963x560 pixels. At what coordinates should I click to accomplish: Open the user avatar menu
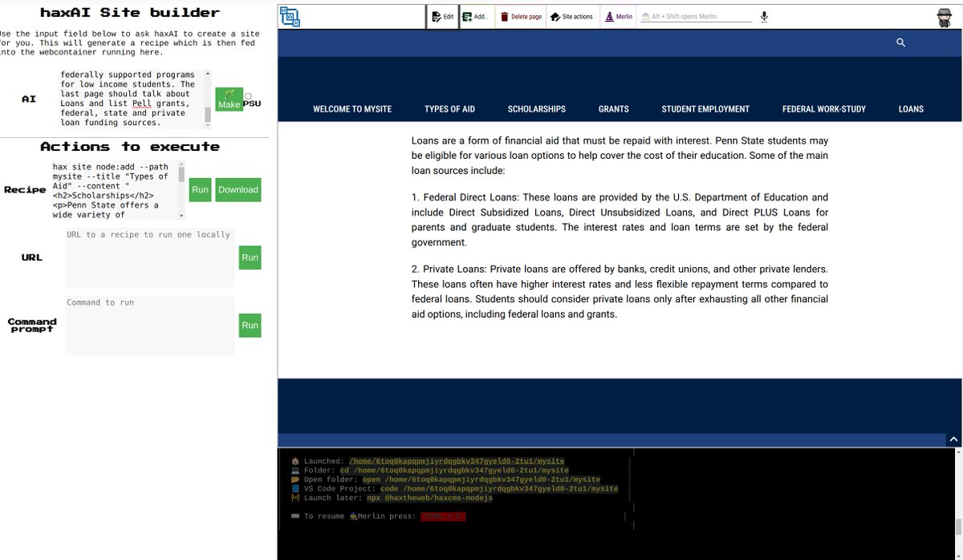[945, 18]
